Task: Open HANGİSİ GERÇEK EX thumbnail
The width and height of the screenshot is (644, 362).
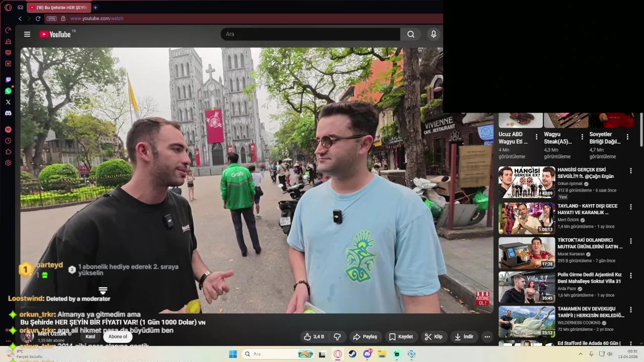Action: pos(527,183)
